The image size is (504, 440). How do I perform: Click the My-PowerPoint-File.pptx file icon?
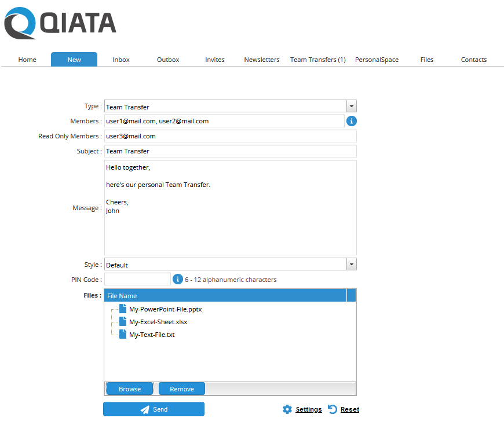[x=123, y=309]
